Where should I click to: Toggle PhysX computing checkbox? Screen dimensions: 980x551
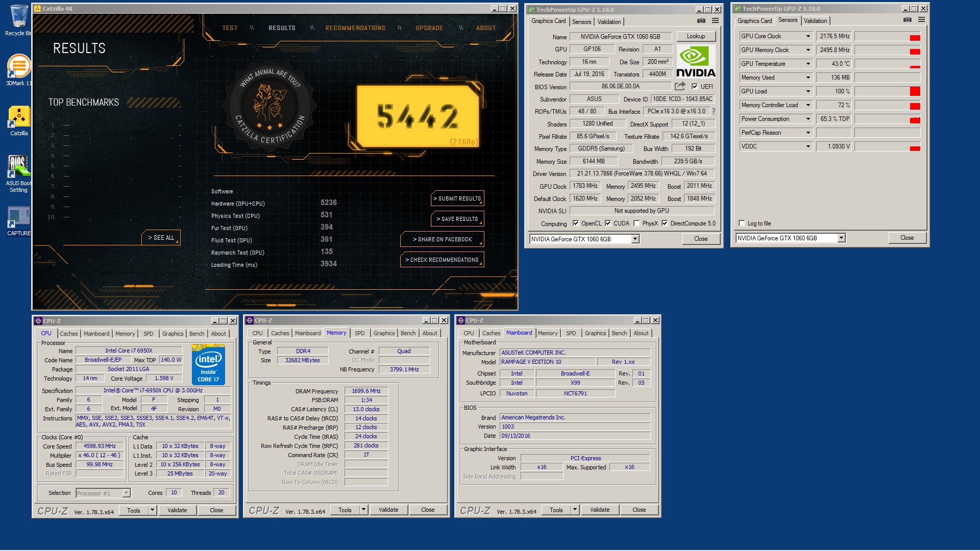point(636,223)
